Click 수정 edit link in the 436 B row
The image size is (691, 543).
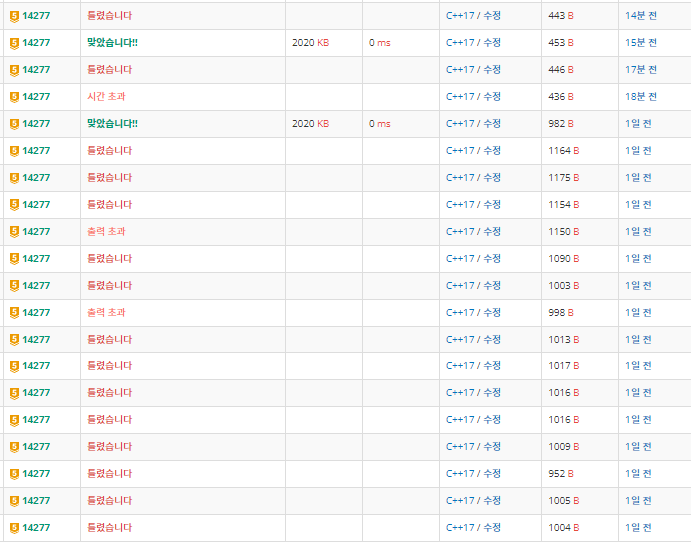[492, 97]
